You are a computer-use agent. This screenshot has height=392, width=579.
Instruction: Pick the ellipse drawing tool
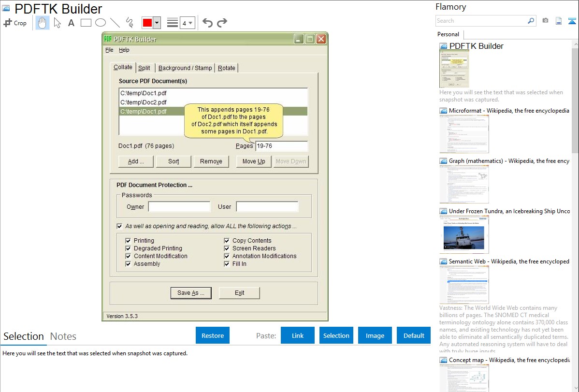(101, 23)
